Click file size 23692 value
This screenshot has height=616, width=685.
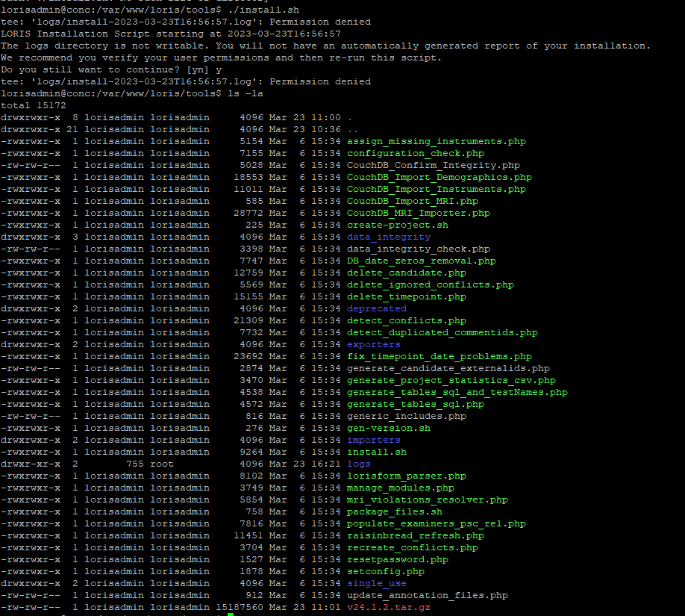(248, 357)
